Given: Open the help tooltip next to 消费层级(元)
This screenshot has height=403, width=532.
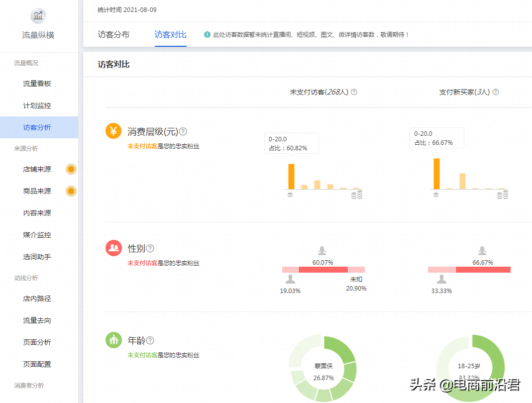Looking at the screenshot, I should 183,131.
